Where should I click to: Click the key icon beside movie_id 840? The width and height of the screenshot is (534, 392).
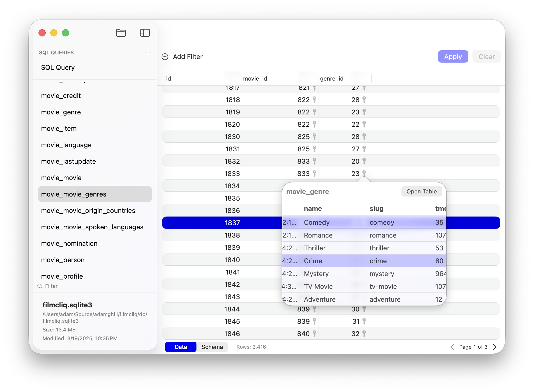click(x=314, y=334)
